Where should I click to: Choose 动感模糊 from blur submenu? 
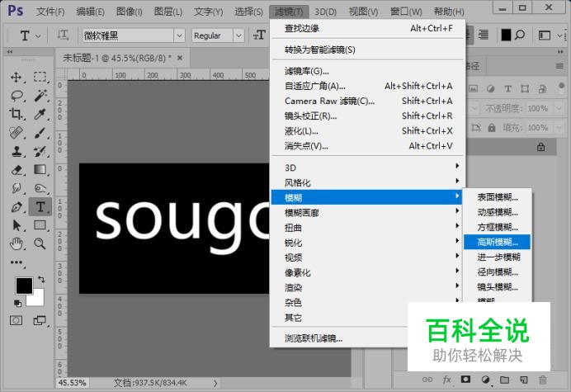click(497, 212)
